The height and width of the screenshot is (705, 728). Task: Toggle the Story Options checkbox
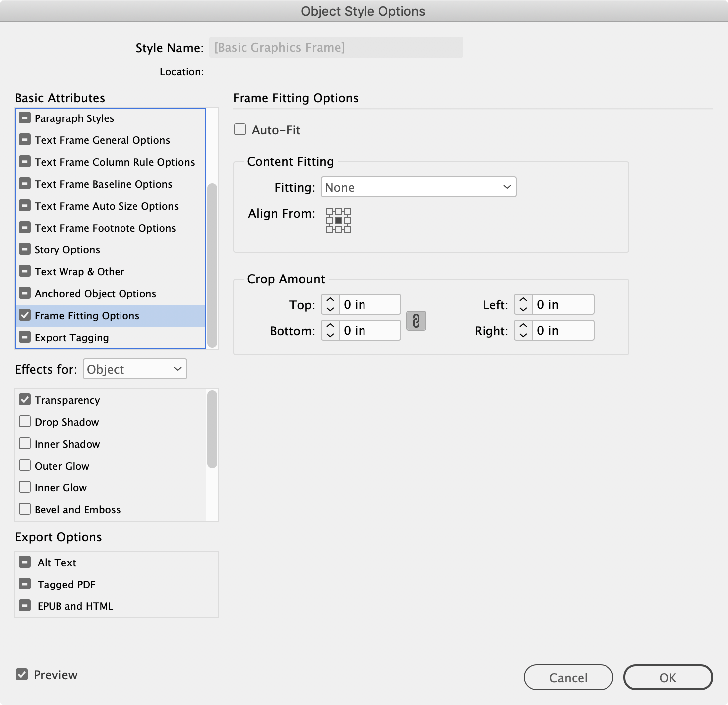25,249
